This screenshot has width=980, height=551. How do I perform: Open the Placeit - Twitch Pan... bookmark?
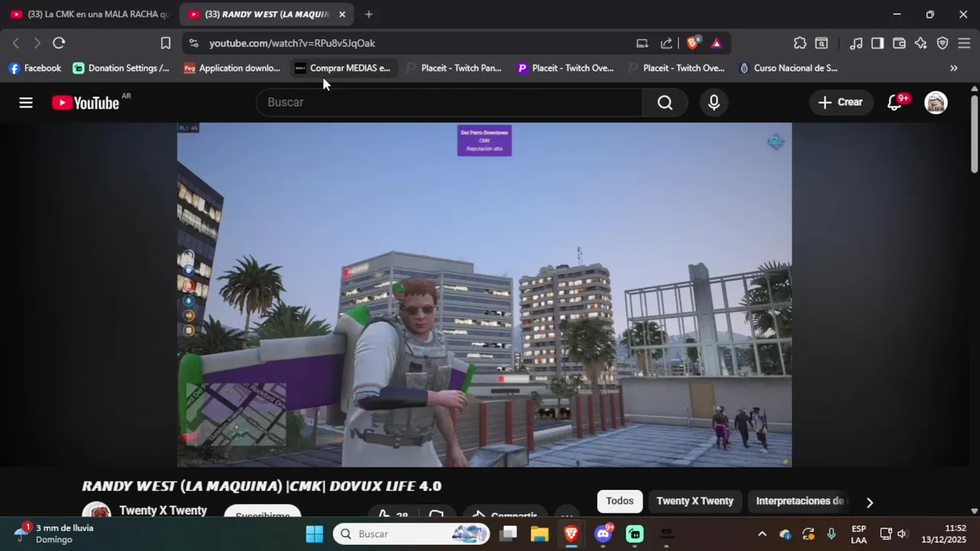point(454,68)
